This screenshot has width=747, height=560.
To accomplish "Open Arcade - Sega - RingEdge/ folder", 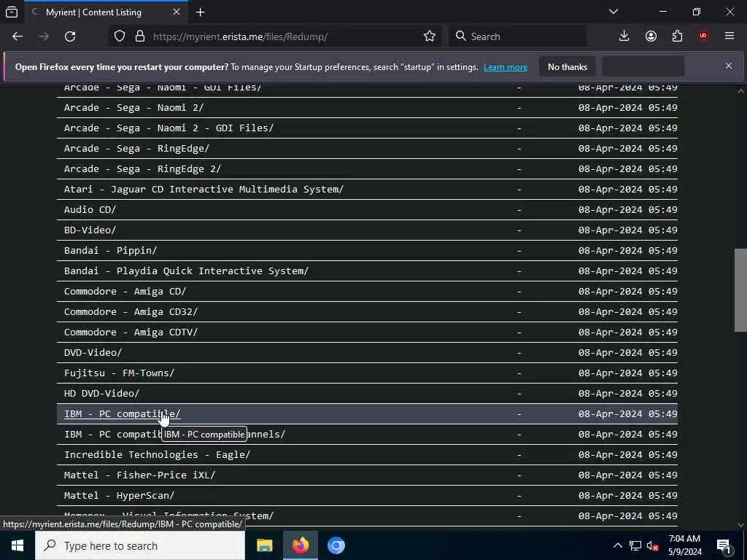I will 136,149.
